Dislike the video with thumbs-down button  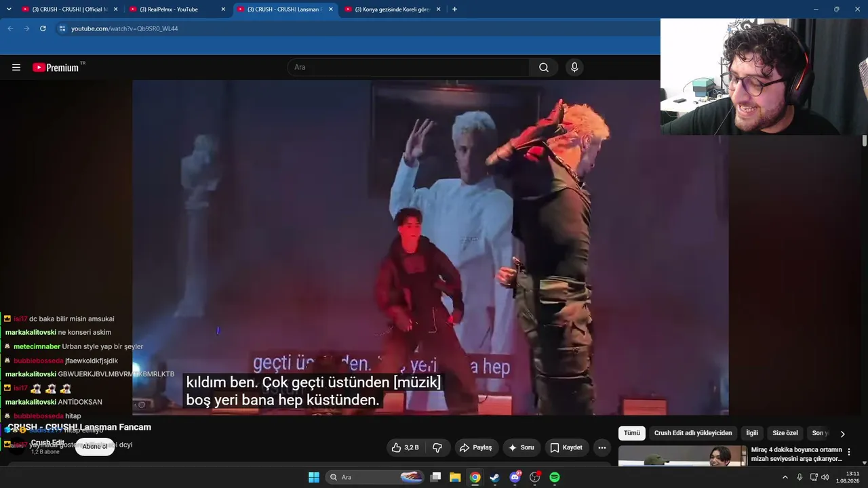tap(437, 447)
